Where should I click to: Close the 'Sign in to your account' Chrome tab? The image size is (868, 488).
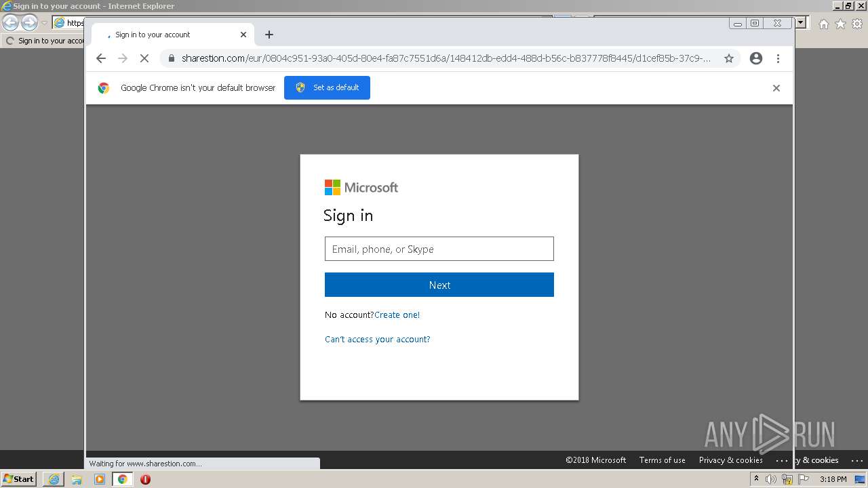[243, 35]
